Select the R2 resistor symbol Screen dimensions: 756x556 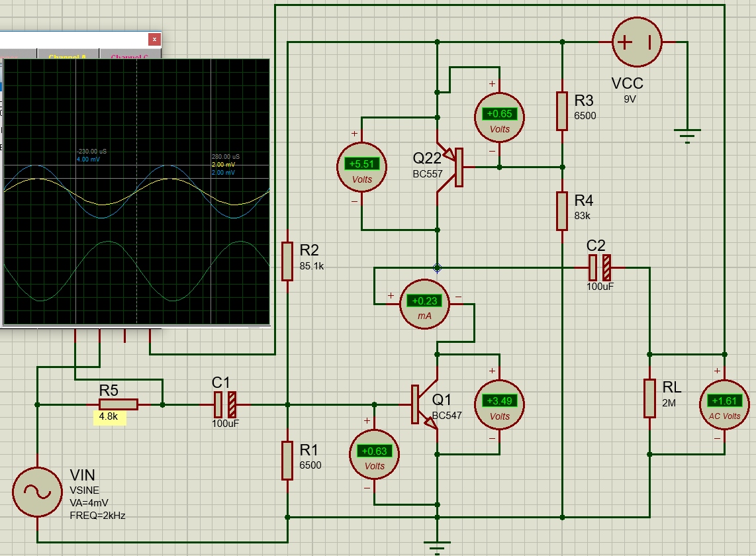click(287, 261)
